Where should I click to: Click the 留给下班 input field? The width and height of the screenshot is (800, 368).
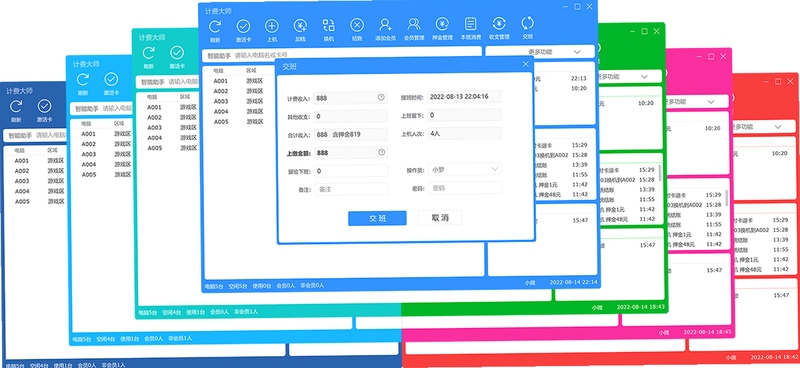tap(351, 171)
